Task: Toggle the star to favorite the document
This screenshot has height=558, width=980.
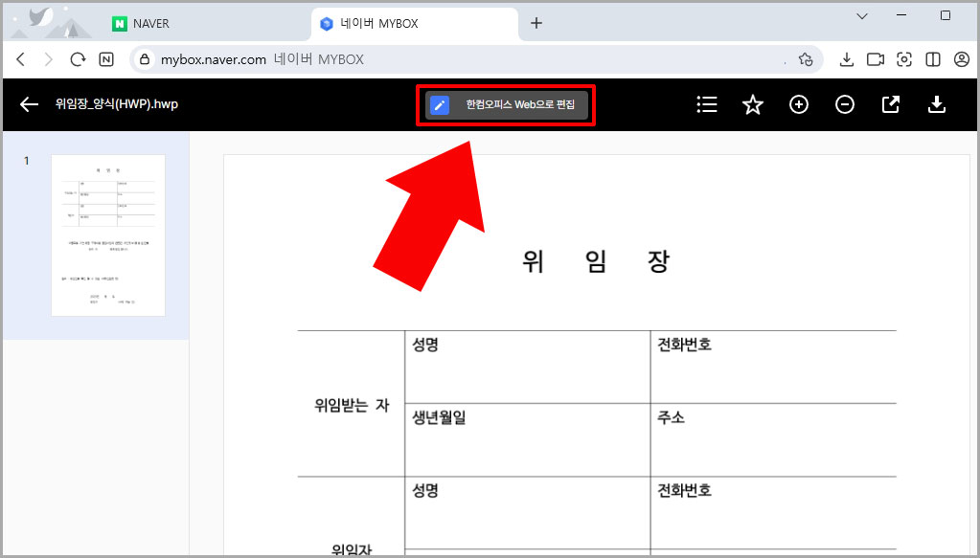Action: pos(753,104)
